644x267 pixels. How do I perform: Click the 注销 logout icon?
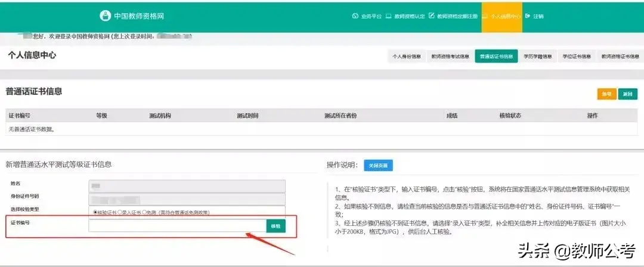[x=528, y=16]
